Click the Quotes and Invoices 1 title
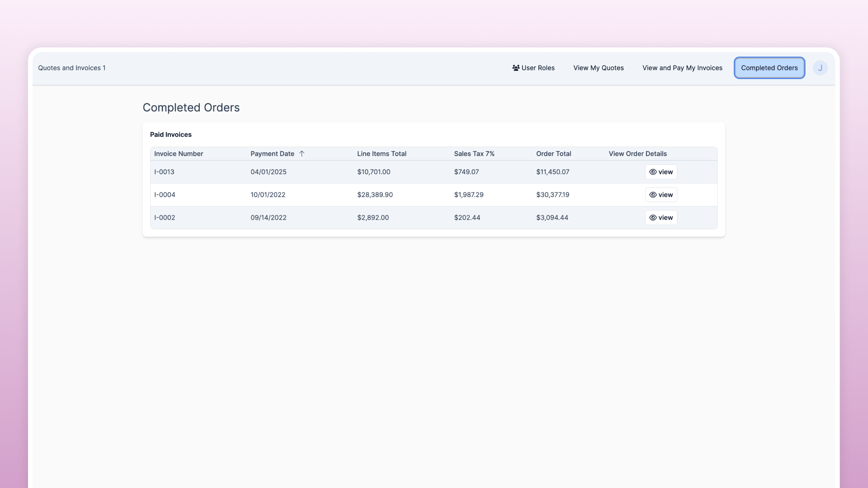Image resolution: width=868 pixels, height=488 pixels. 71,68
